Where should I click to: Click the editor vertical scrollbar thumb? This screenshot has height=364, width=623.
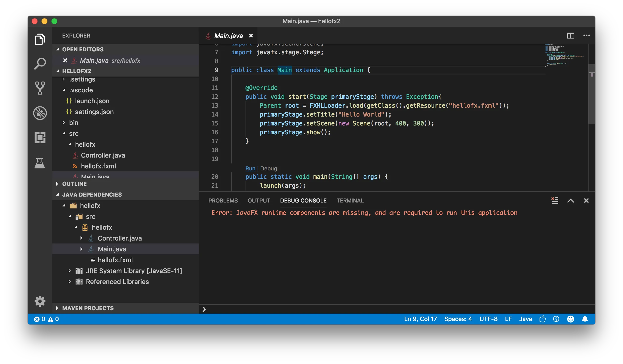[x=592, y=94]
